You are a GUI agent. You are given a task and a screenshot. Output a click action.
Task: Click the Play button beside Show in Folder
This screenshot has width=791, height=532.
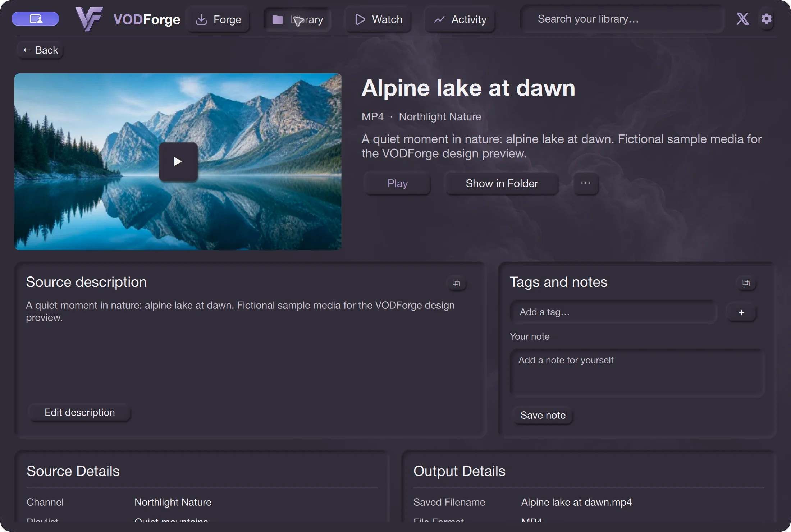[397, 183]
